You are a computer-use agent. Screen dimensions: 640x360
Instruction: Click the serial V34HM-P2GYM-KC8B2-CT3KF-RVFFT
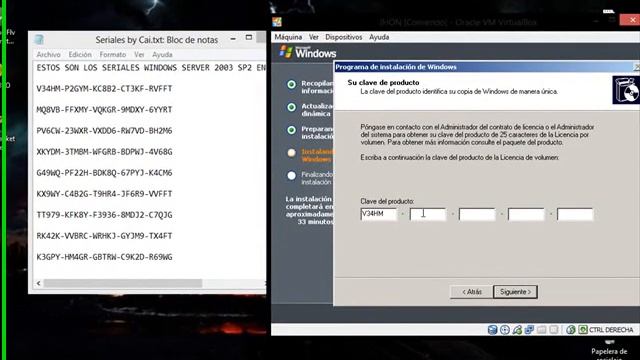click(x=104, y=89)
